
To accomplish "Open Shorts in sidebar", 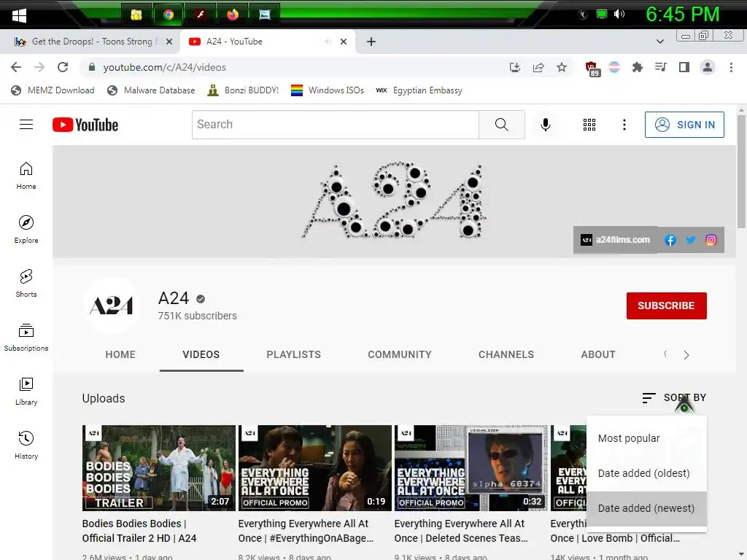I will [x=26, y=284].
